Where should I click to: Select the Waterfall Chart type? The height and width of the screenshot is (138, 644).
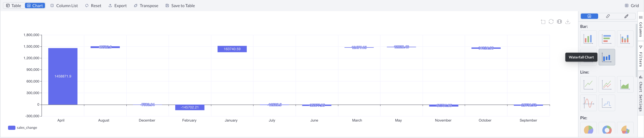[607, 57]
